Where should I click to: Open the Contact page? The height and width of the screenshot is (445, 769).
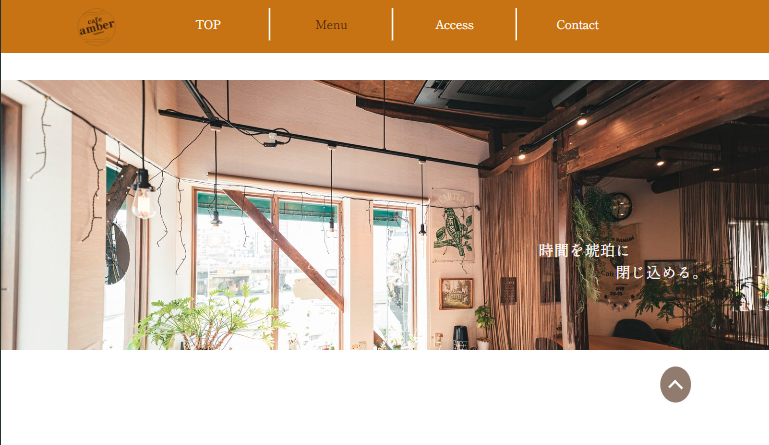[577, 25]
